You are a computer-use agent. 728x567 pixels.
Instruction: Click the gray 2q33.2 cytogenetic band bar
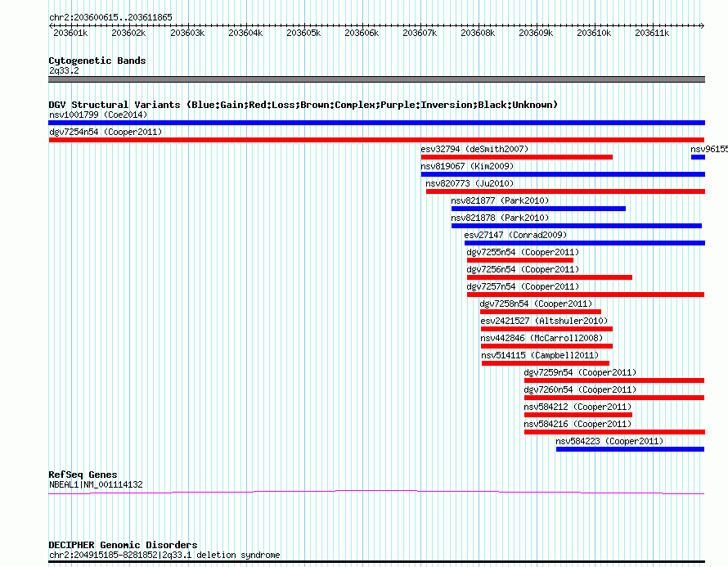[x=376, y=79]
